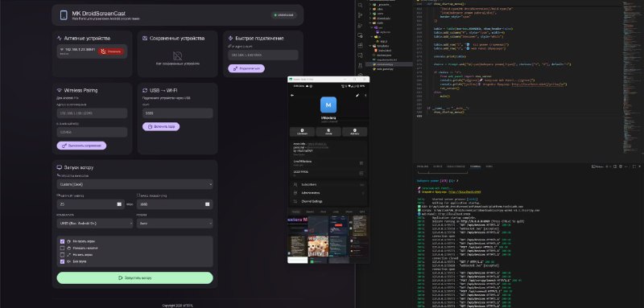Tap the blue M channel avatar on phone

click(328, 105)
